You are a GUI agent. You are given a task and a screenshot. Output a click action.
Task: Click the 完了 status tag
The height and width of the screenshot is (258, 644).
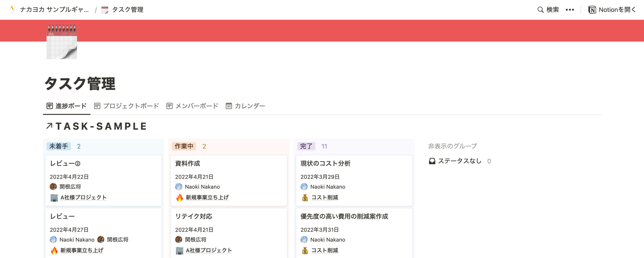[306, 146]
